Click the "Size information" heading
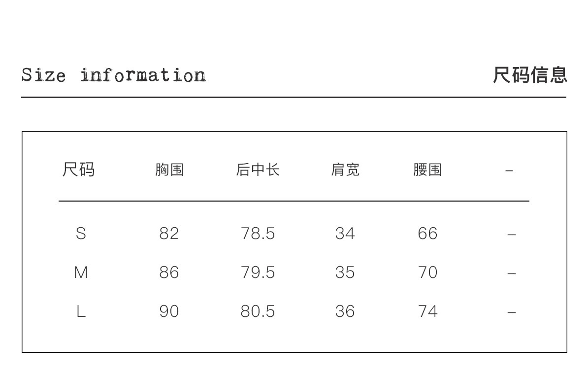 point(113,75)
